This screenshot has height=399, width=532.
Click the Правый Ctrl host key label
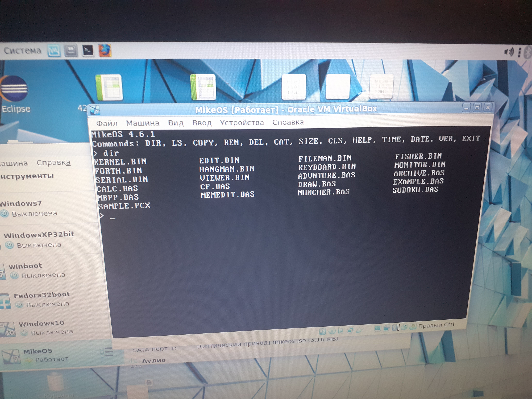click(436, 325)
